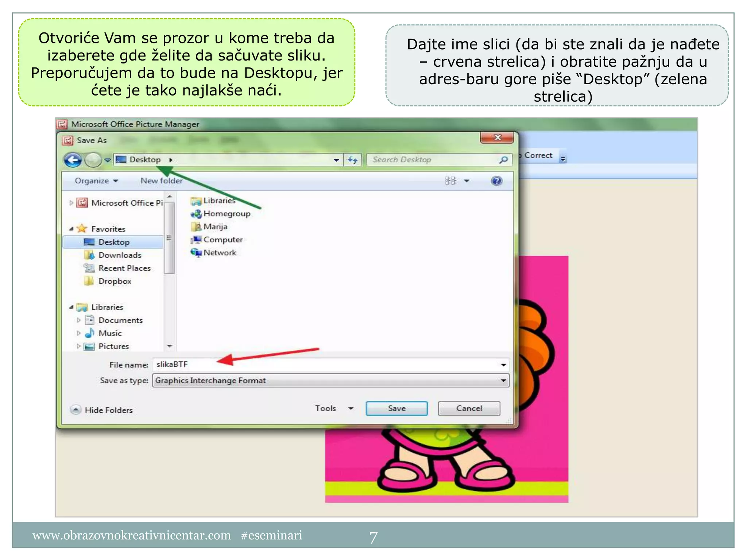Screen dimensions: 747x560
Task: Open the Tools dropdown menu
Action: 334,408
